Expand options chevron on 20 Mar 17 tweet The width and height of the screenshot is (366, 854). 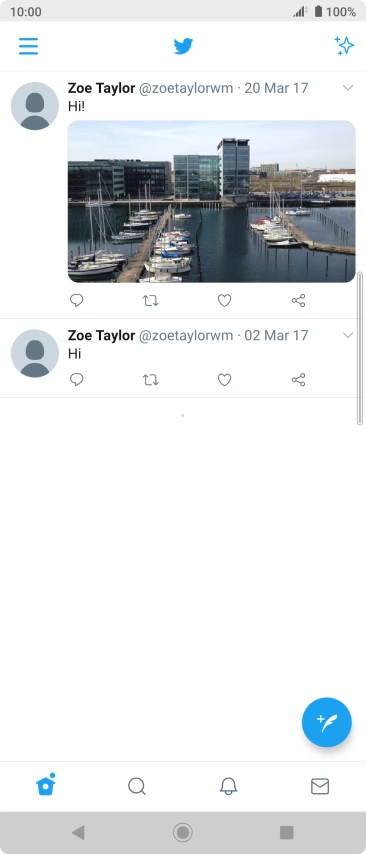(x=348, y=88)
